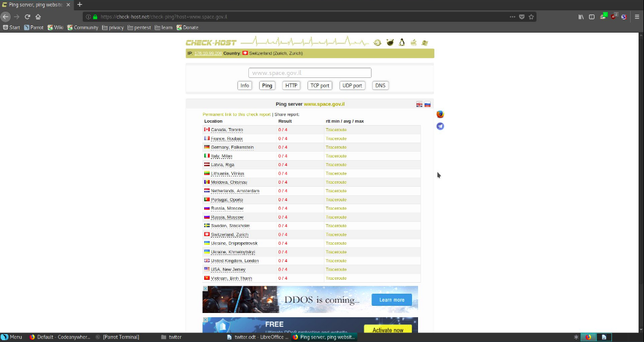
Task: Focus the www.space.gov.il host input field
Action: pos(310,73)
